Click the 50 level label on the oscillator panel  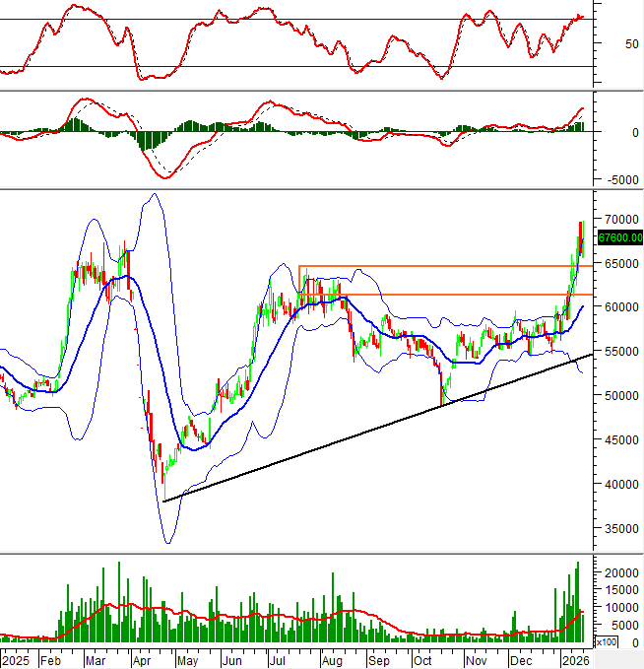[x=607, y=43]
